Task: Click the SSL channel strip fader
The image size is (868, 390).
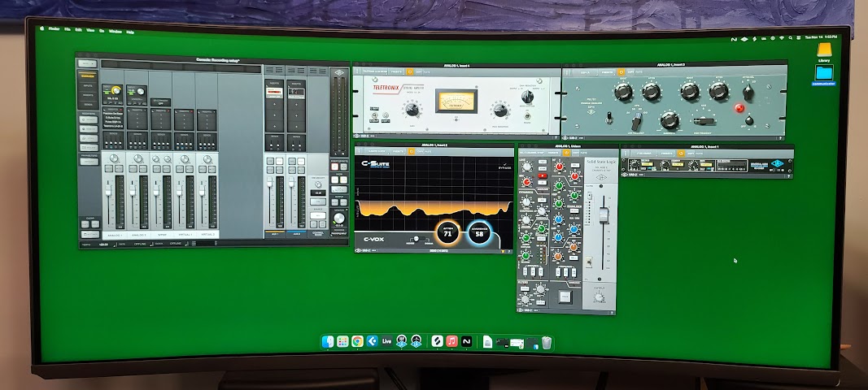Action: pyautogui.click(x=604, y=215)
